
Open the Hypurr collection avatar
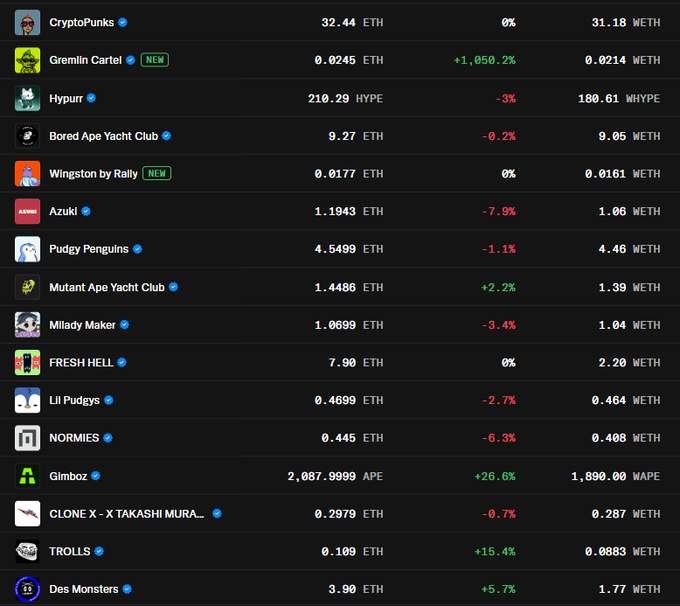pos(27,98)
